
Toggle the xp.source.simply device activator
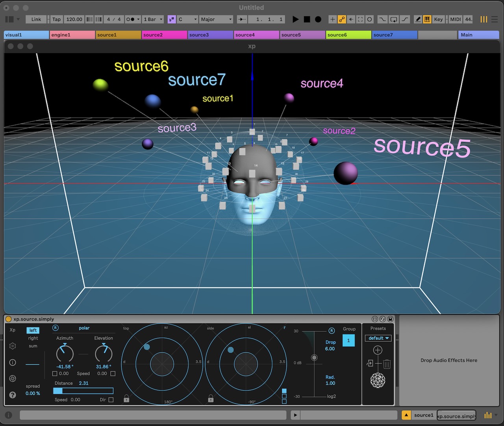(8, 319)
